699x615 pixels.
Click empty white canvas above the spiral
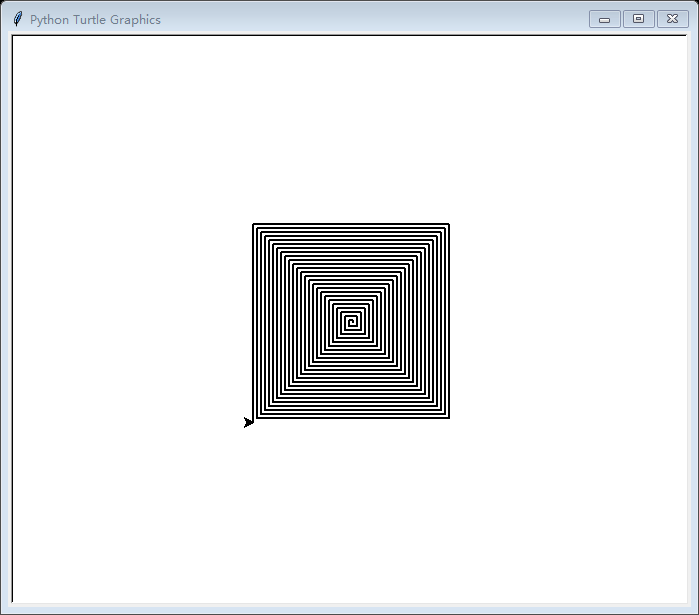click(x=350, y=130)
